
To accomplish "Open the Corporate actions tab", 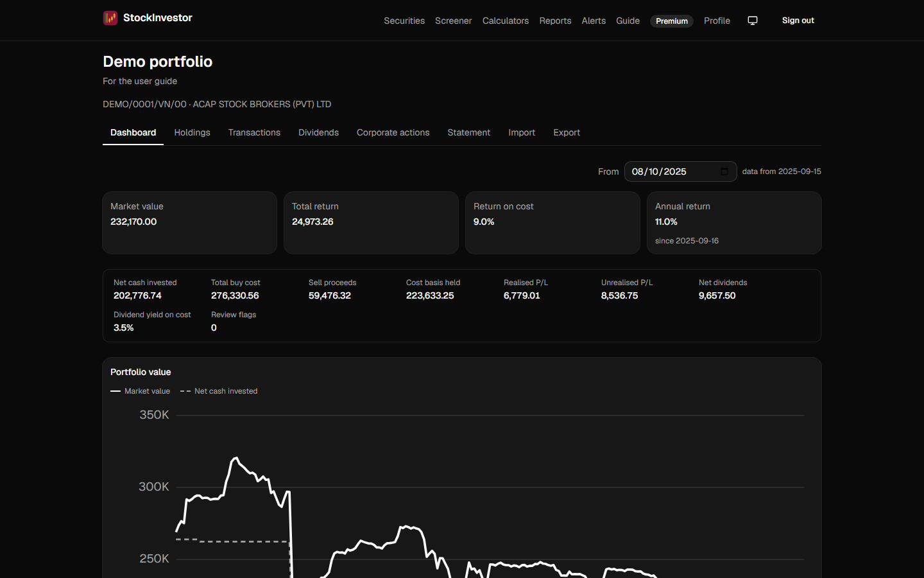I will coord(393,132).
